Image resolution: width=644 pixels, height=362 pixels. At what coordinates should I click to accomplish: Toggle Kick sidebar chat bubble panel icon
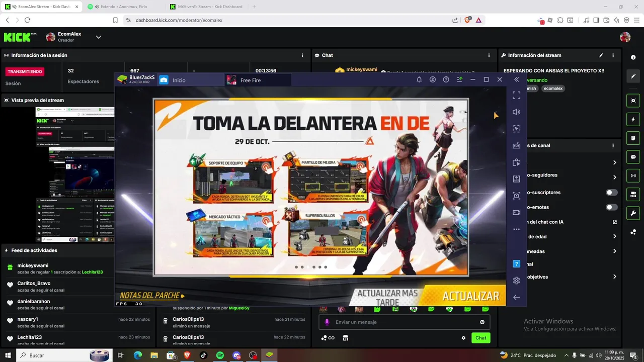click(x=633, y=157)
